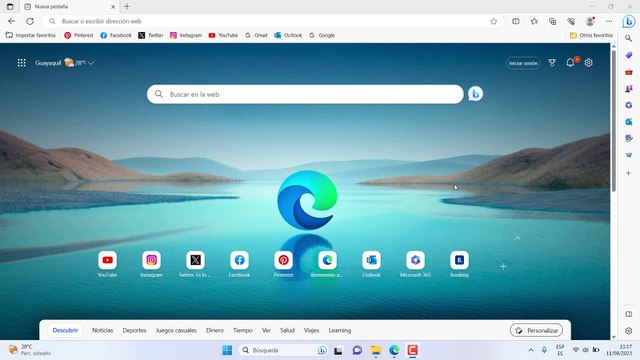
Task: Select the Deportes feed tab
Action: (x=134, y=330)
